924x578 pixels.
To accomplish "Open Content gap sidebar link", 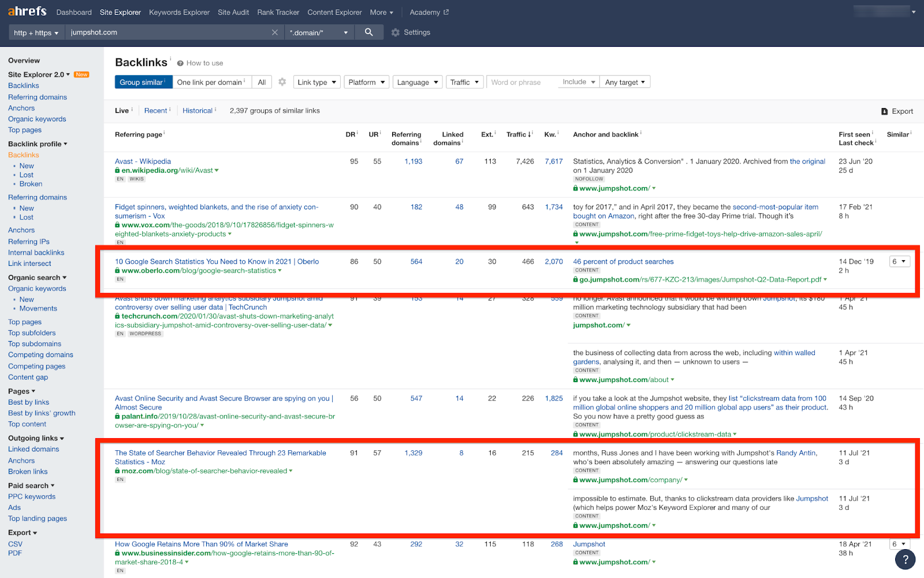I will 28,377.
